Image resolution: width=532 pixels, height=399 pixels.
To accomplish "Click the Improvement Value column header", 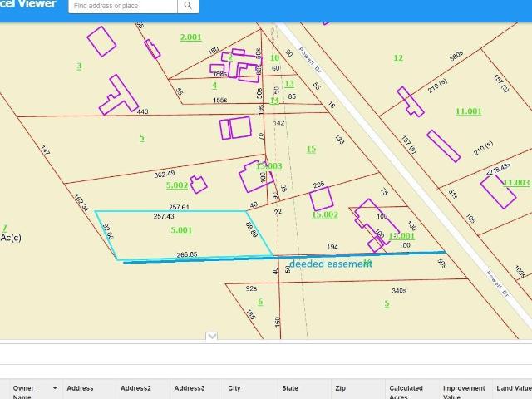I will click(x=465, y=392).
